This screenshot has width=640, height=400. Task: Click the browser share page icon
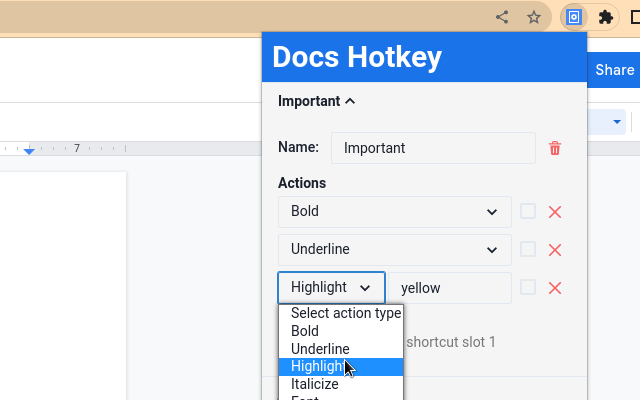tap(502, 17)
